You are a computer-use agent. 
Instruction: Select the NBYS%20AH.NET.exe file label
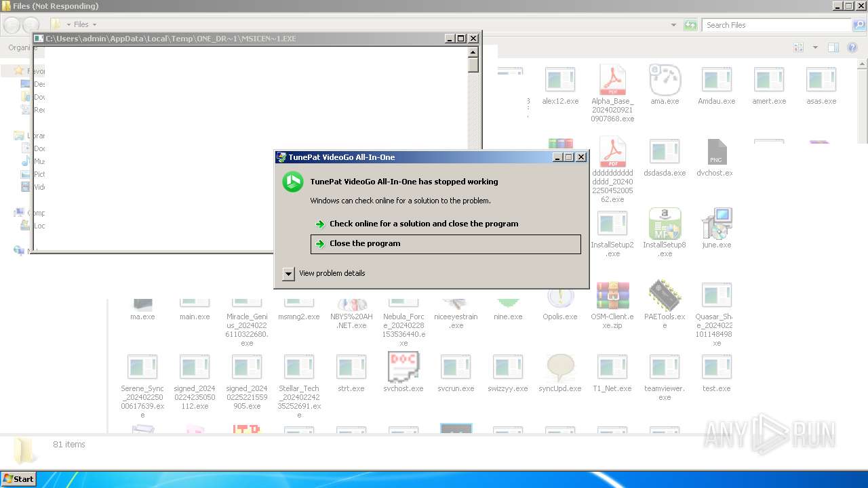351,321
